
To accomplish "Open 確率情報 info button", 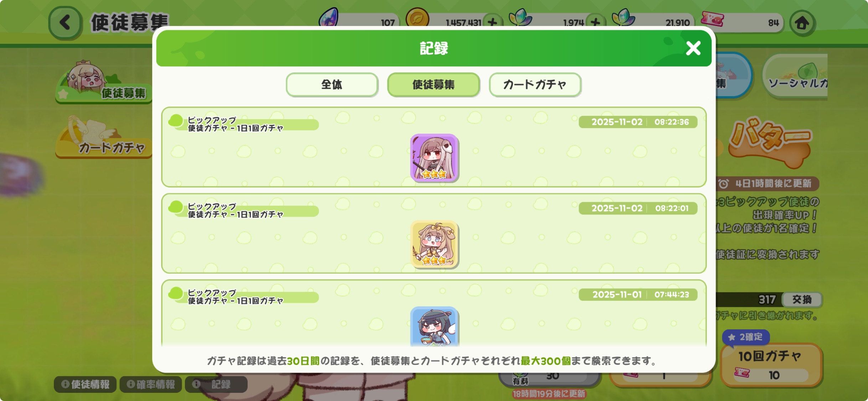I will [x=151, y=384].
